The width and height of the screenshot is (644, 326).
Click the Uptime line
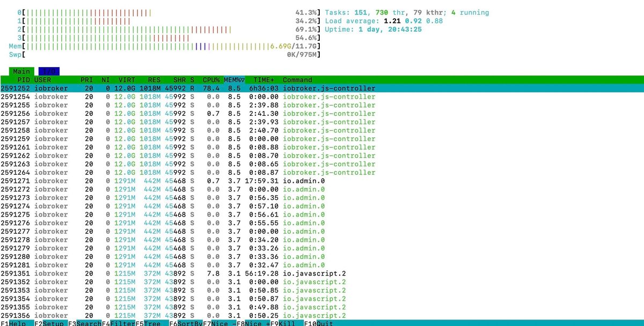coord(373,29)
